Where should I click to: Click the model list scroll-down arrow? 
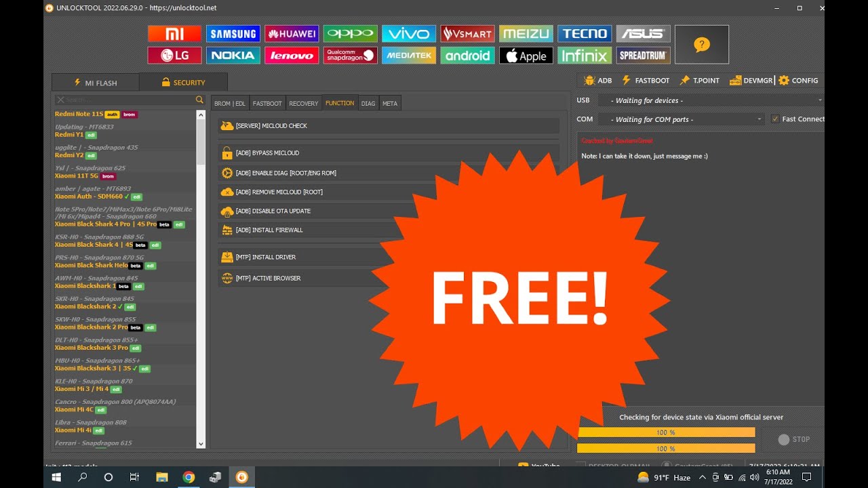(201, 444)
